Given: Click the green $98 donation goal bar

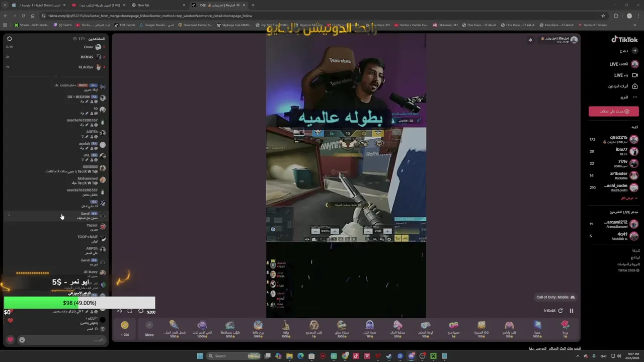Looking at the screenshot, I should (79, 303).
